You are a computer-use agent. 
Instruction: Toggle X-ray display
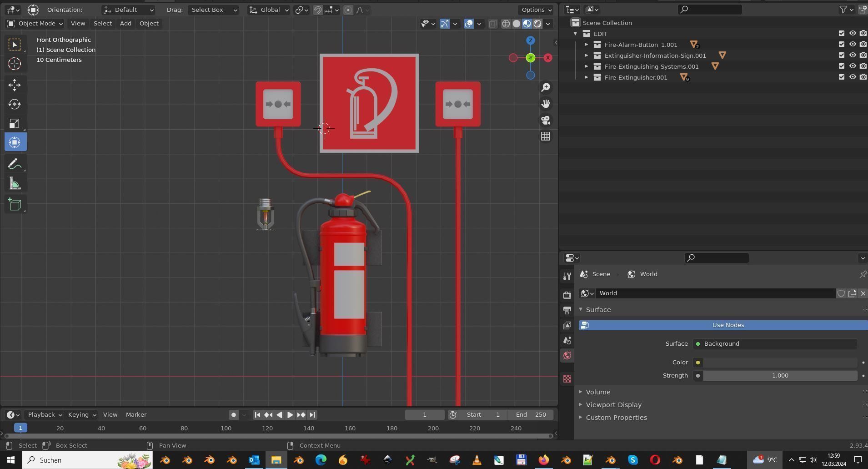(x=492, y=24)
